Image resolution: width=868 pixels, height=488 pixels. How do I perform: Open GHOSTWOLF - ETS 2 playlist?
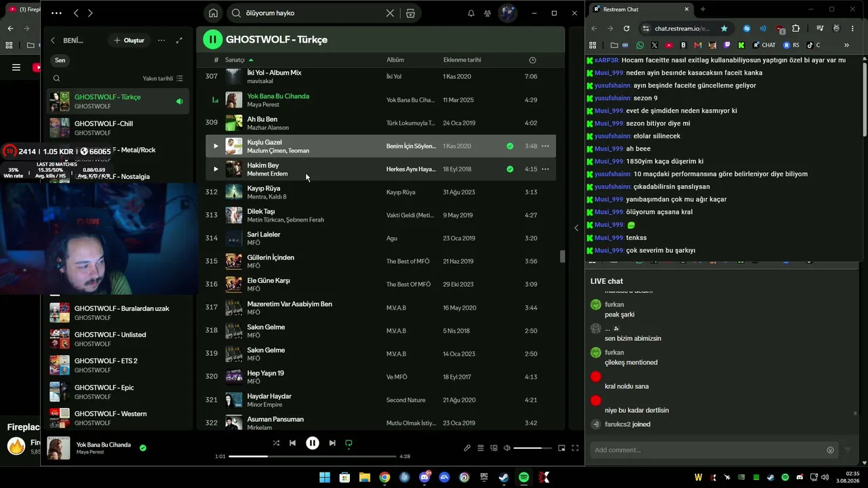pyautogui.click(x=118, y=365)
